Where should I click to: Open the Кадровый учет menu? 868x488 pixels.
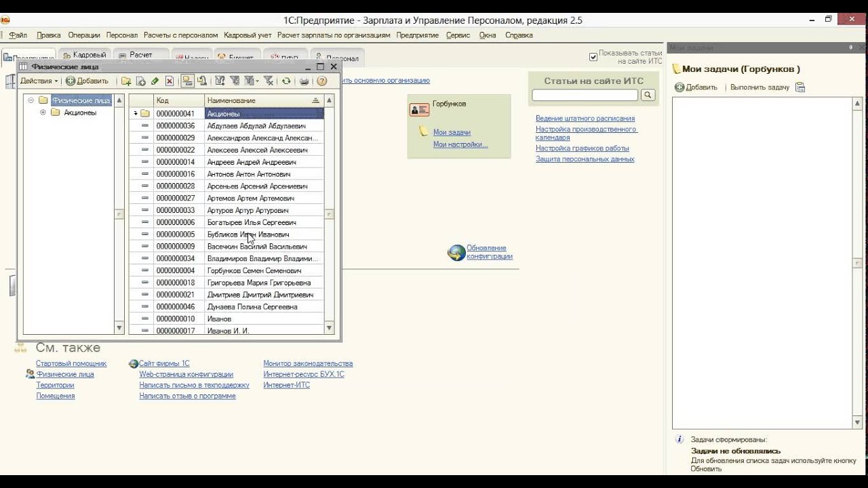(x=248, y=35)
